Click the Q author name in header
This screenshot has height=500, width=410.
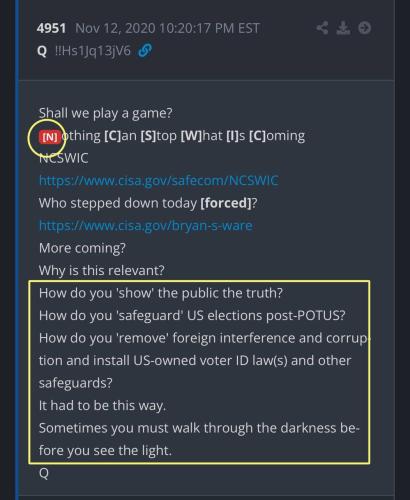[42, 51]
